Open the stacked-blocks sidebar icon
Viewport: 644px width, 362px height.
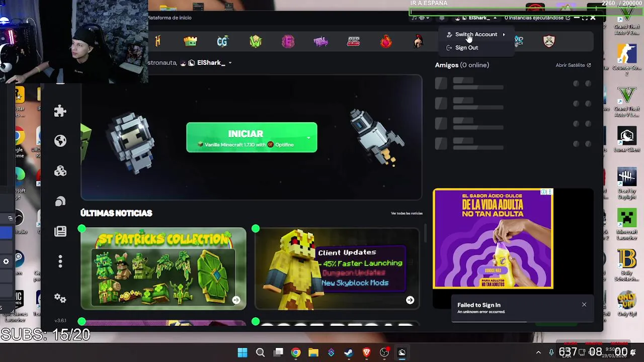(x=60, y=171)
